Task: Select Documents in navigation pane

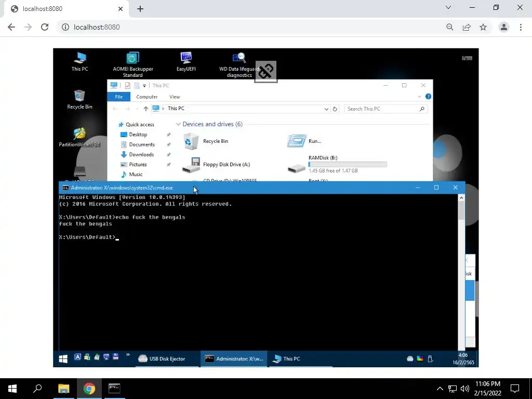Action: click(x=138, y=144)
